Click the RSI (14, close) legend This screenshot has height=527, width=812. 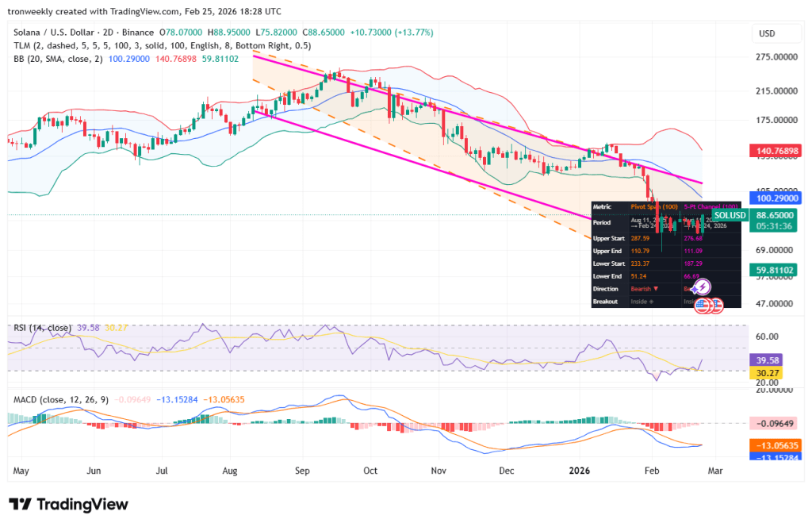43,328
